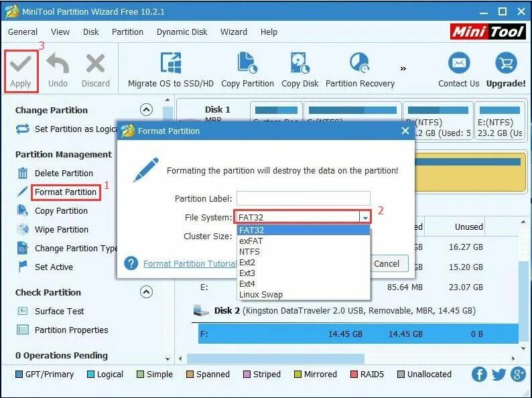This screenshot has height=398, width=532.
Task: Select Format Partition text in sidebar
Action: (66, 192)
